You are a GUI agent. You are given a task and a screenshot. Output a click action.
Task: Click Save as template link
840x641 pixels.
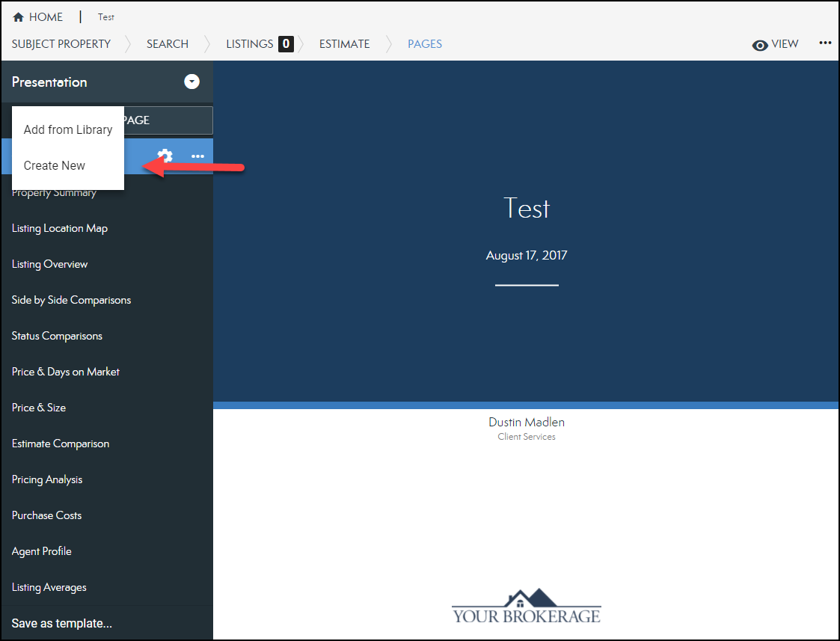click(x=62, y=623)
